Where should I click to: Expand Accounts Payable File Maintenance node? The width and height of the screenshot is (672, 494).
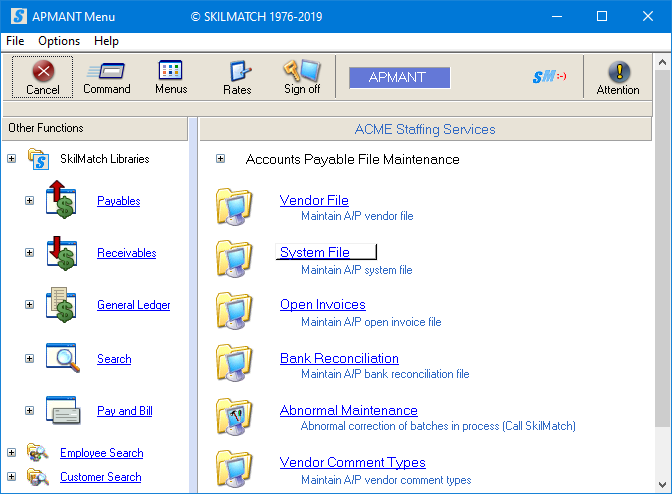pyautogui.click(x=220, y=159)
